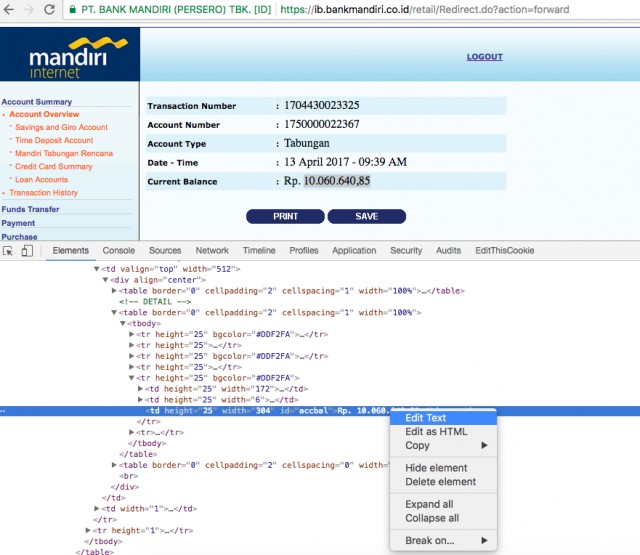Open the Account Overview link
The width and height of the screenshot is (640, 555).
point(44,114)
